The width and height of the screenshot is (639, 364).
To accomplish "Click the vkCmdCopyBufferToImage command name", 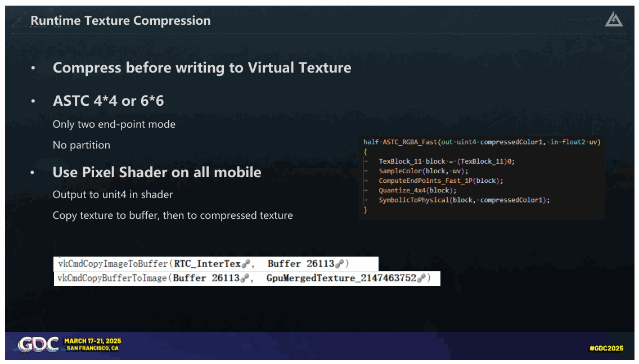I will click(112, 278).
